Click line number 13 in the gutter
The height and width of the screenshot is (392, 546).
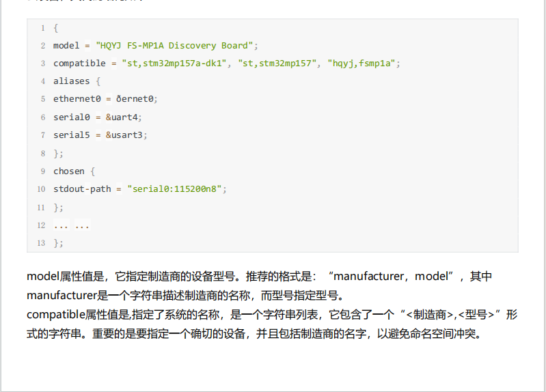pyautogui.click(x=41, y=243)
